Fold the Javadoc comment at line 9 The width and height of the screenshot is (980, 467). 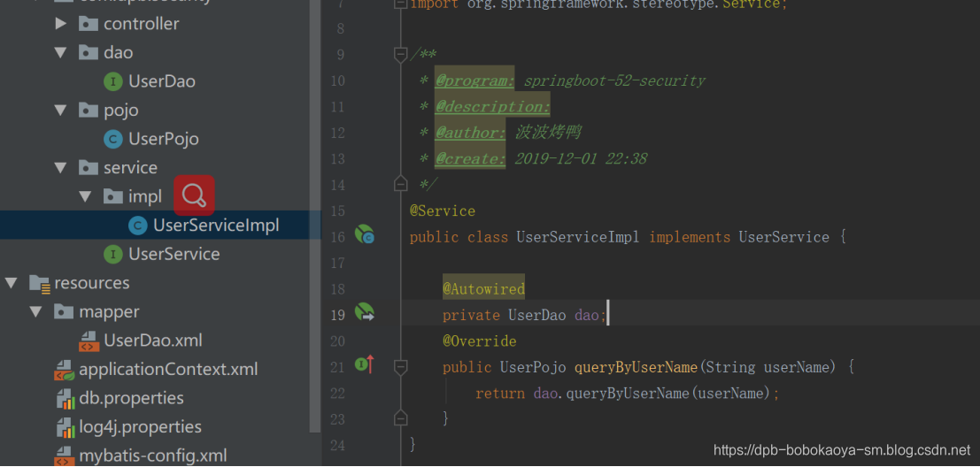[401, 55]
